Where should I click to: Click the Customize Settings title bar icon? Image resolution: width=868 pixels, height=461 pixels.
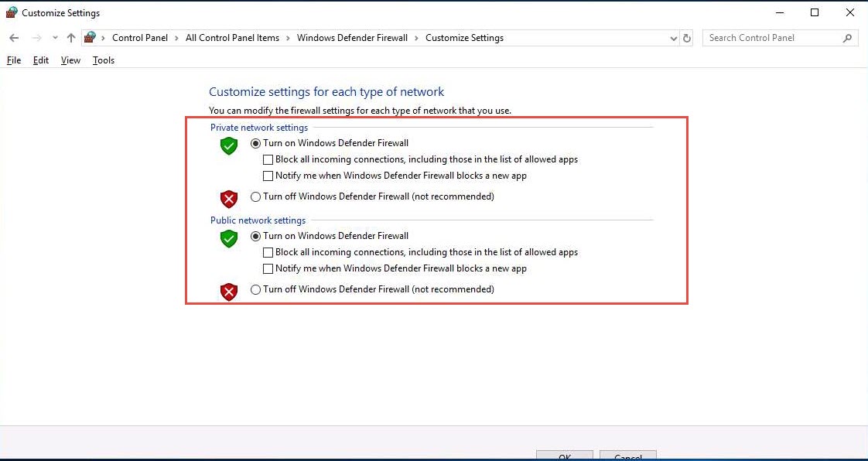[x=11, y=12]
